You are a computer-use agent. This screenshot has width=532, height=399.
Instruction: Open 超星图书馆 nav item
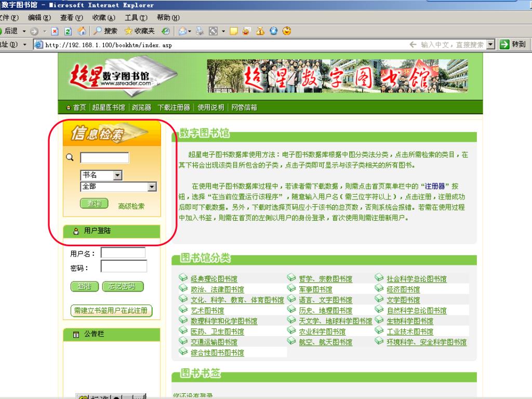(109, 108)
